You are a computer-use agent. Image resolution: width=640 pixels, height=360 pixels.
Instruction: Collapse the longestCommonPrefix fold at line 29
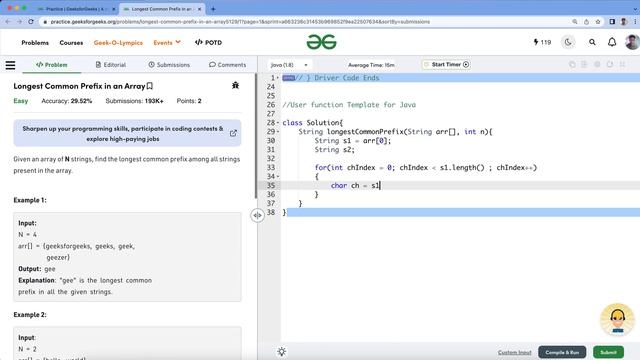pos(278,131)
